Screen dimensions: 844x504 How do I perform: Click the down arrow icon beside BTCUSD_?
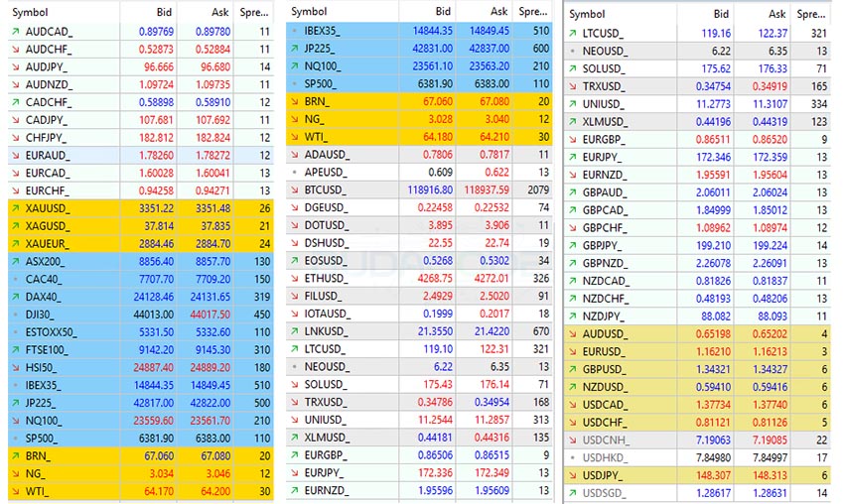click(295, 189)
